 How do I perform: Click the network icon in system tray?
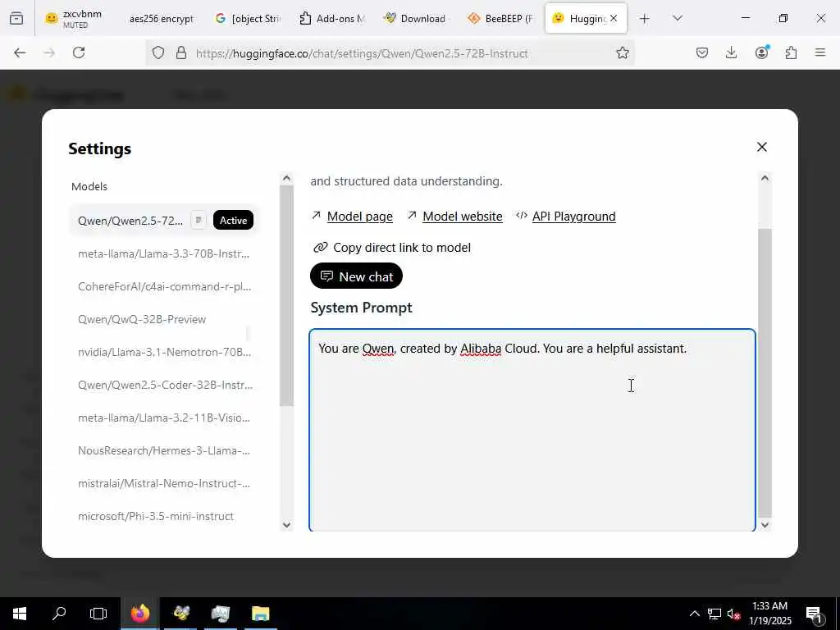(x=714, y=614)
